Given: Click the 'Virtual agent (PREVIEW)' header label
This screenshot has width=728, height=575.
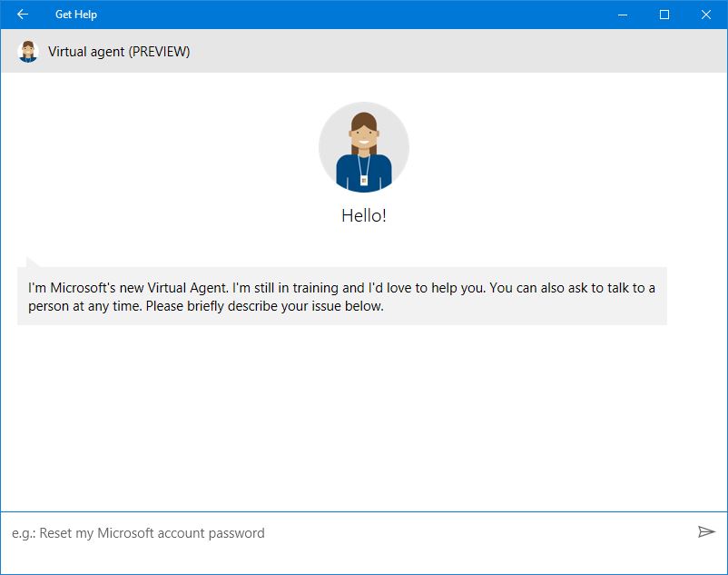Looking at the screenshot, I should [119, 52].
